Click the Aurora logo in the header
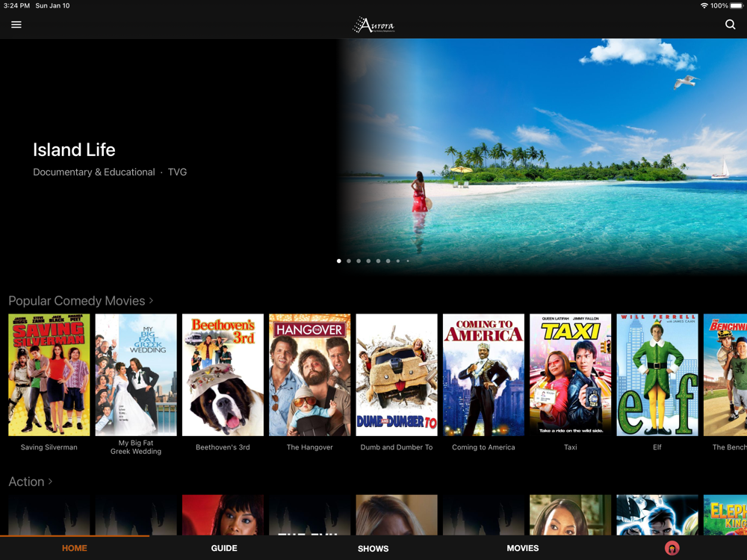The image size is (747, 560). (x=373, y=25)
